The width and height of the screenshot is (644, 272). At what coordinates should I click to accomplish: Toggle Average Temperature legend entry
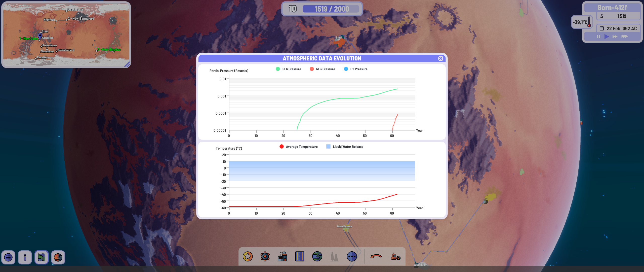298,147
